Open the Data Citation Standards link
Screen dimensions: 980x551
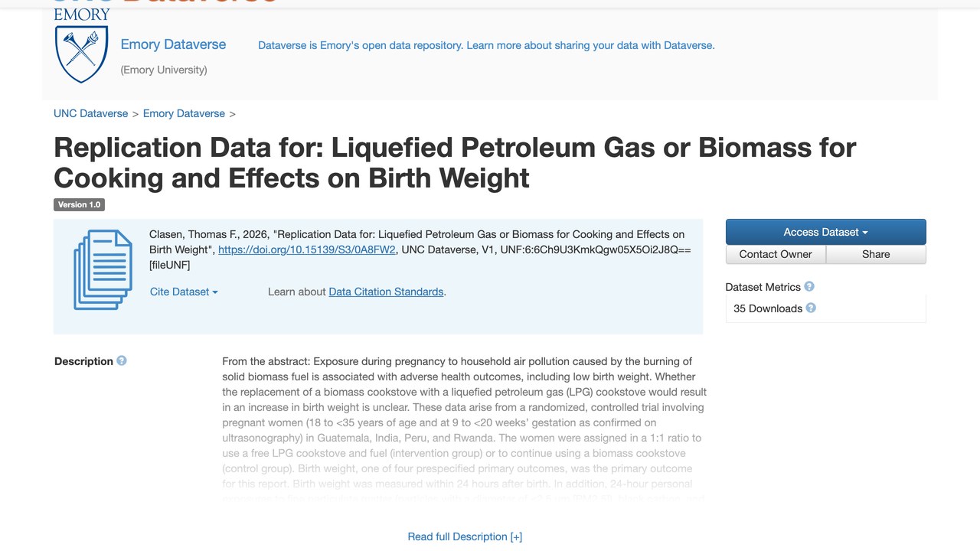pyautogui.click(x=386, y=292)
